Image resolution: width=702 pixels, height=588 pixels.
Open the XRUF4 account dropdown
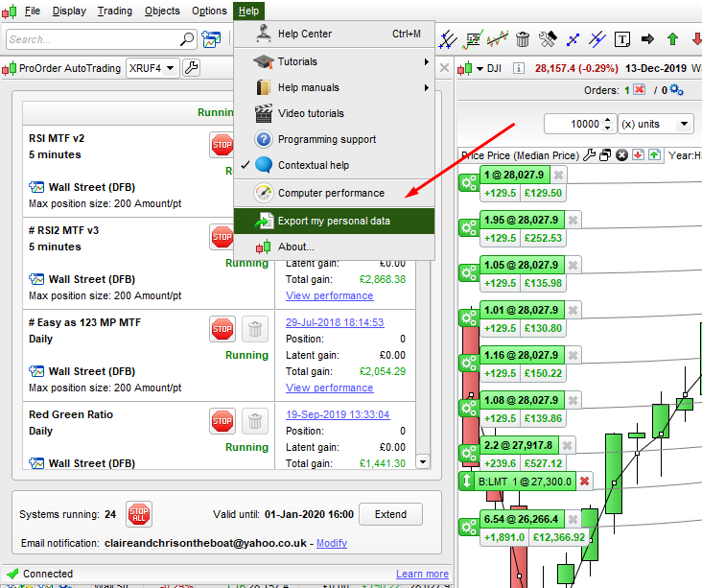click(x=152, y=68)
